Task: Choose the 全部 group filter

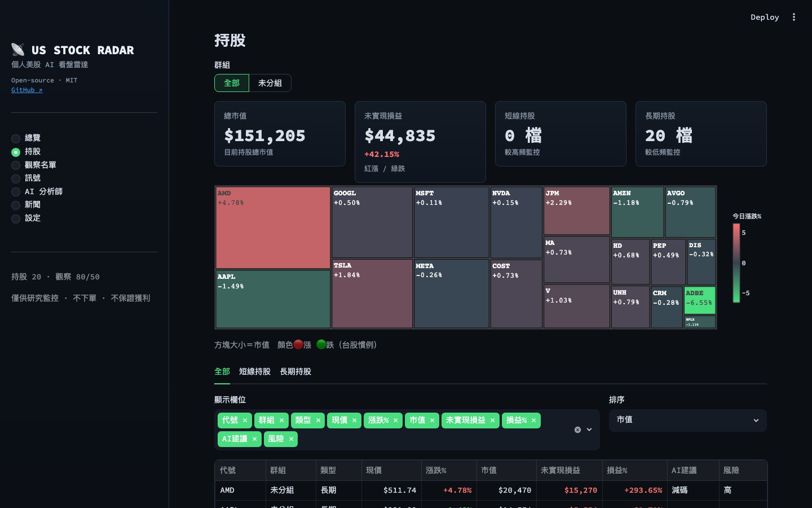Action: (232, 83)
